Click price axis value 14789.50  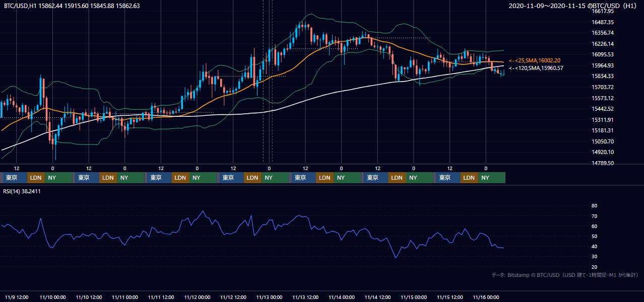(602, 163)
